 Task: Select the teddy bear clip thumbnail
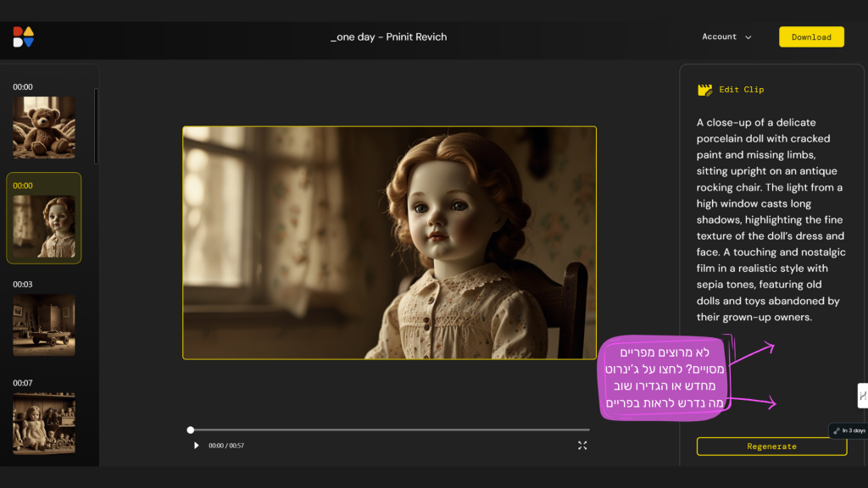click(44, 127)
